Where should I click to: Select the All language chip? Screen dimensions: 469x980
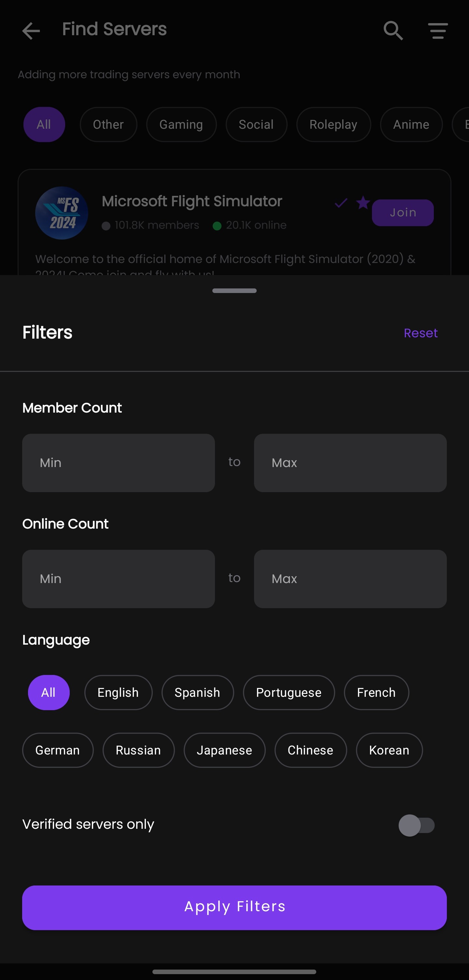[49, 693]
